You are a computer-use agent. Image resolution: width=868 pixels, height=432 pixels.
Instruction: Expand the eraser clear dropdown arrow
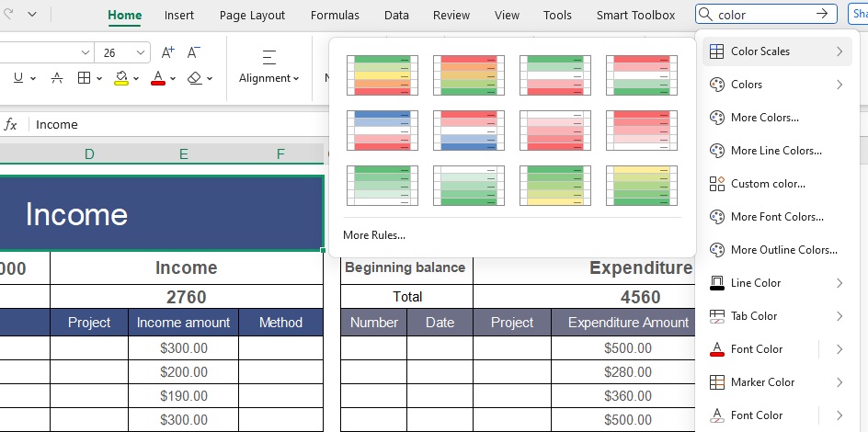pyautogui.click(x=210, y=79)
